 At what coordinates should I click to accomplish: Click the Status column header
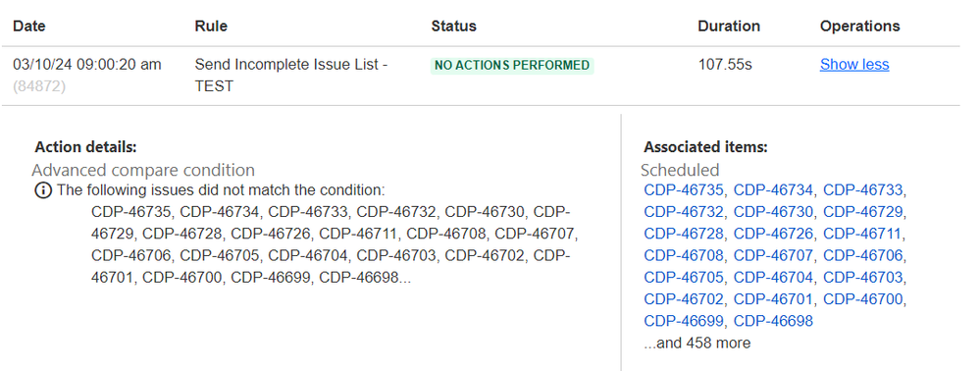tap(454, 26)
